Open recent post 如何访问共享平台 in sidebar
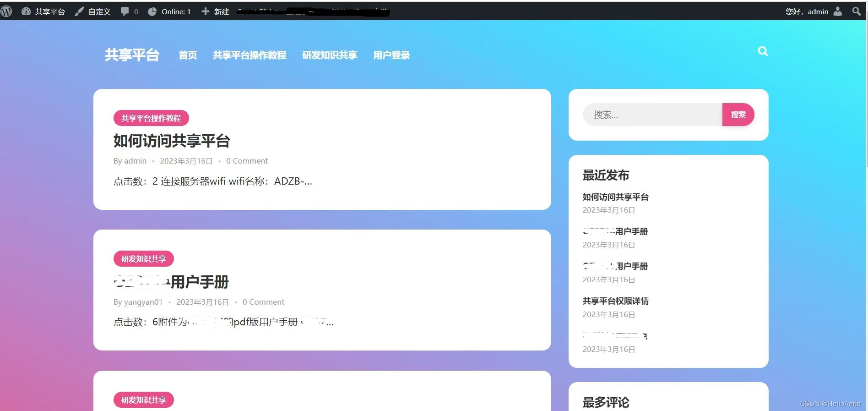The width and height of the screenshot is (868, 411). 615,197
